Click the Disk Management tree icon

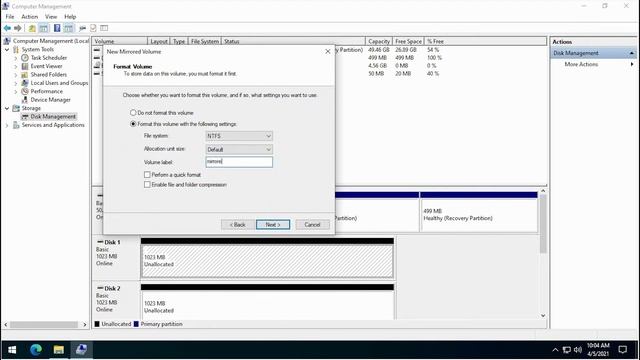pyautogui.click(x=24, y=117)
